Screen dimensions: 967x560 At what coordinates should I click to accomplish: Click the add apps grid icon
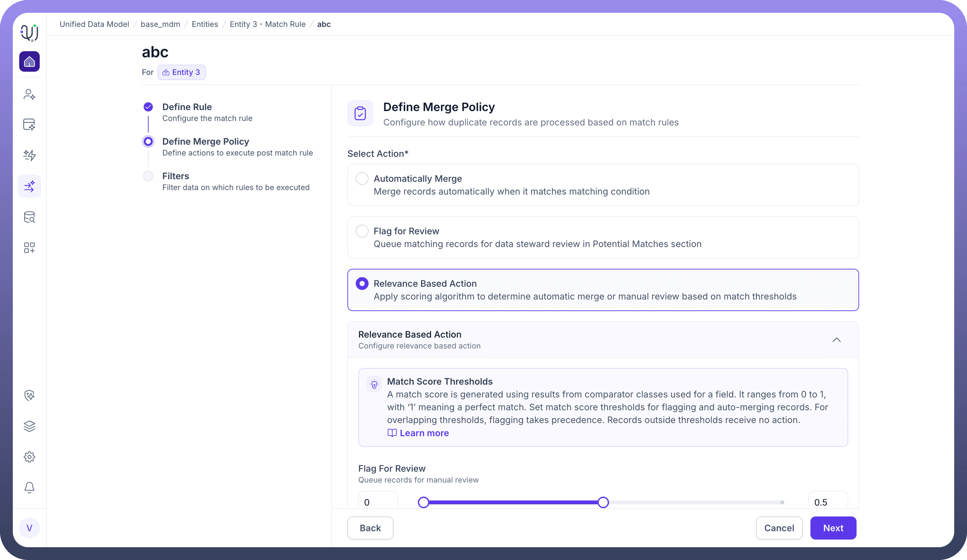coord(29,248)
